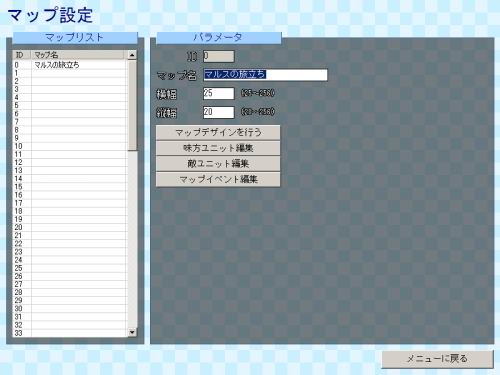Select map list row with ID 11
This screenshot has width=500, height=375.
70,154
